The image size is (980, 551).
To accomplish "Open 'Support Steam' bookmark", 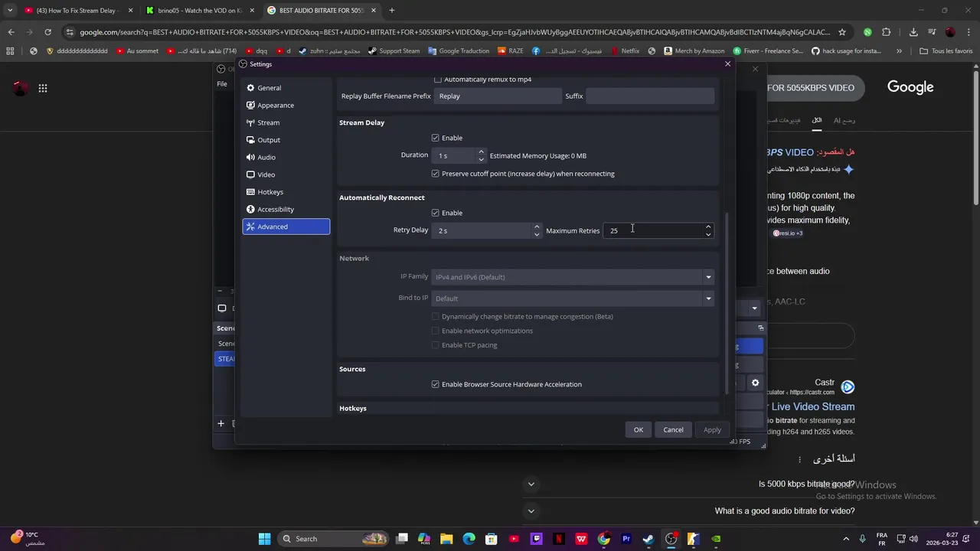I will point(394,51).
